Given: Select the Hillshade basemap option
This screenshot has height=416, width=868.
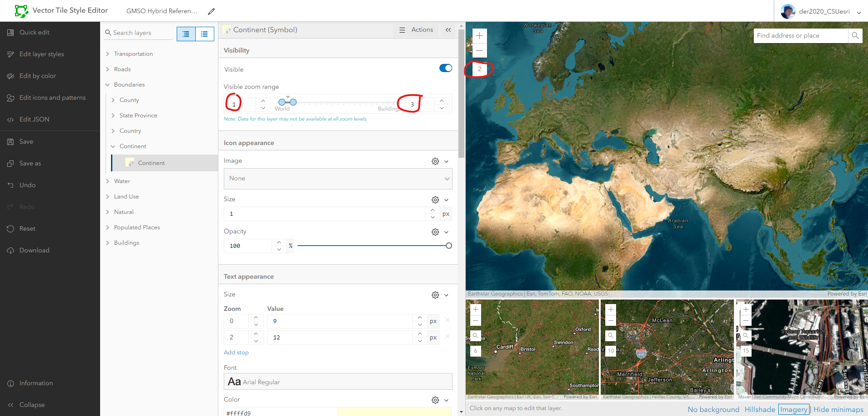Looking at the screenshot, I should (760, 410).
